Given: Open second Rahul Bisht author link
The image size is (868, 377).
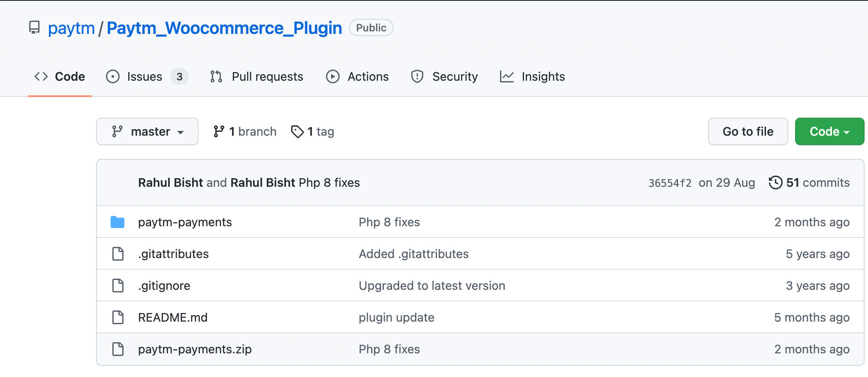Looking at the screenshot, I should pyautogui.click(x=263, y=183).
